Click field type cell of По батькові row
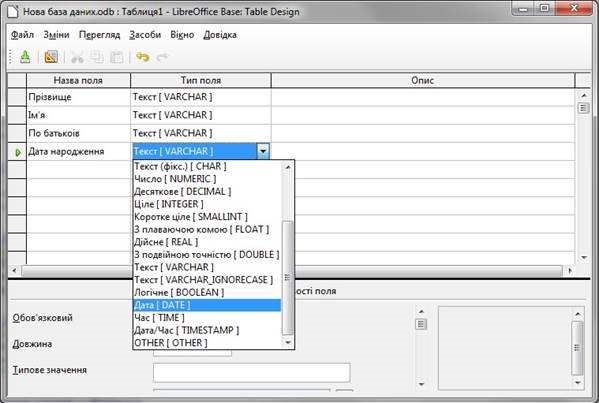Screen dimensions: 599x403 tap(201, 133)
